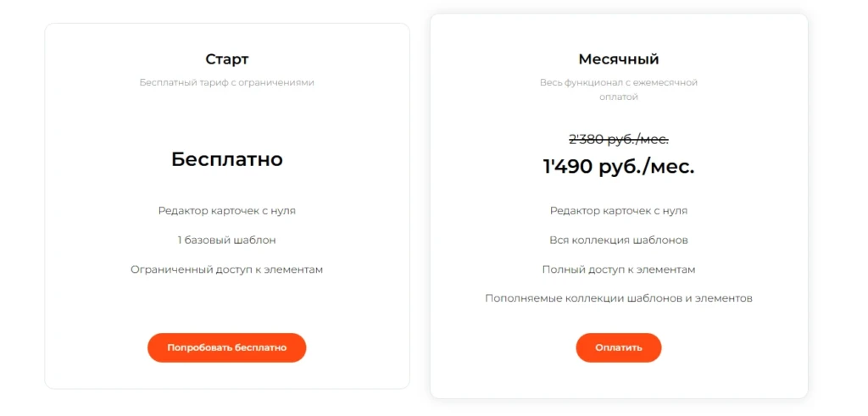
Task: Click "Редактор карточек с нуля" in Месячный card
Action: 619,211
